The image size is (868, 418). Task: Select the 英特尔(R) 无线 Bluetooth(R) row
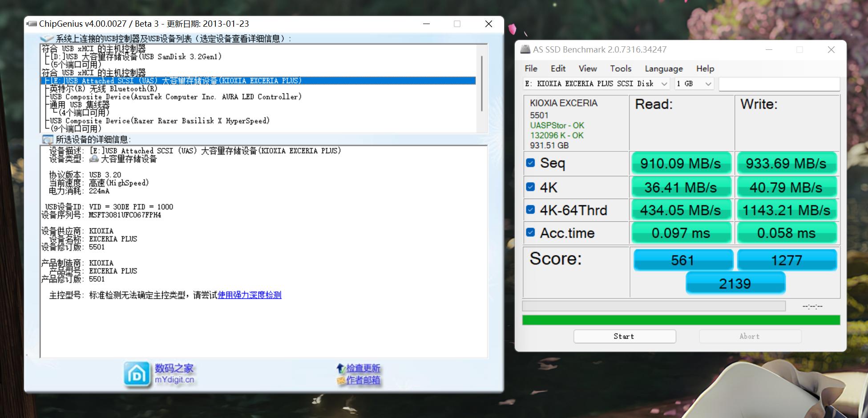(103, 89)
